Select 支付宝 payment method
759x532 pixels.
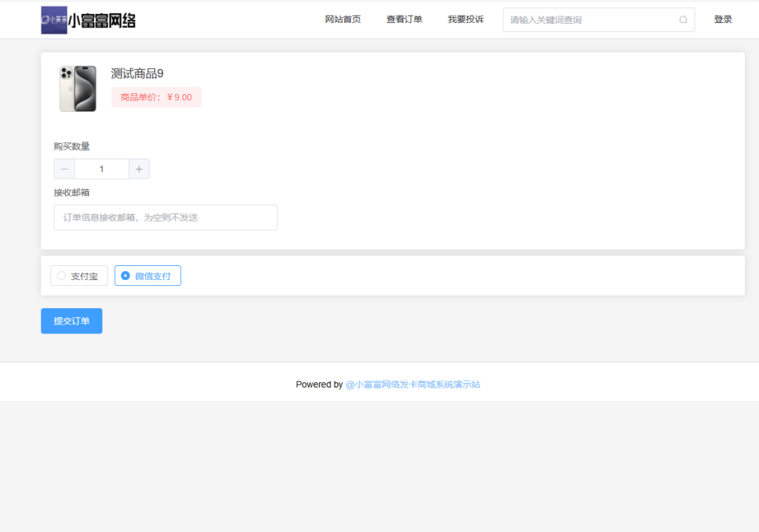click(79, 276)
